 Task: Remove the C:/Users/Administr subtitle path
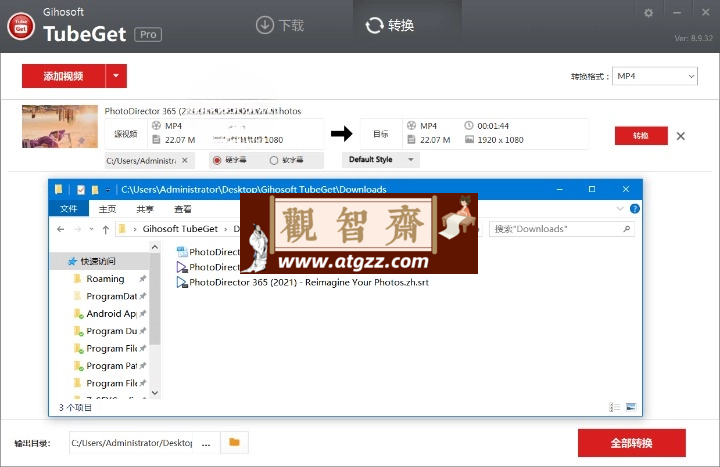185,160
